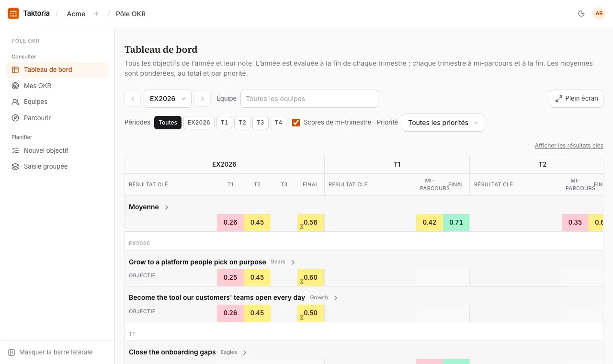Click the Moyenne T1 final score 0.71
This screenshot has height=364, width=613.
point(456,223)
